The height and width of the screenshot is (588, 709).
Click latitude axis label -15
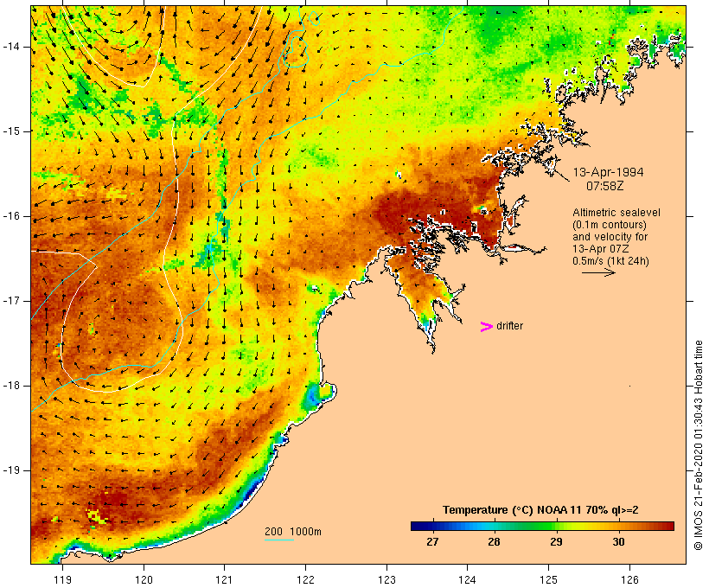point(11,131)
